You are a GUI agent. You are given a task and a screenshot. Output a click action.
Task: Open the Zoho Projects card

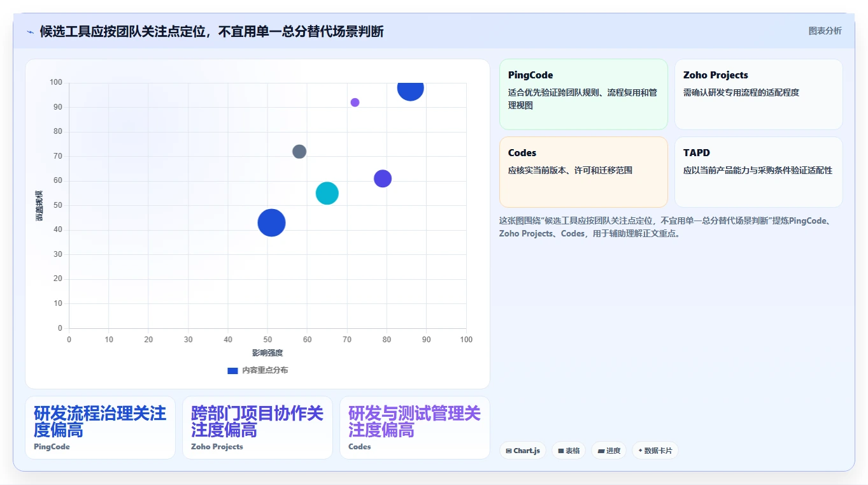[x=758, y=94]
